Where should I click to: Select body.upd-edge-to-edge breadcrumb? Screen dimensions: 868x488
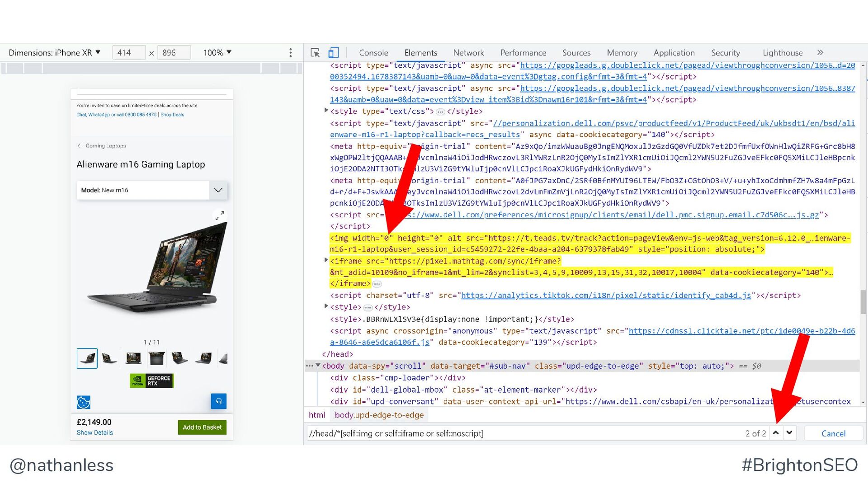pyautogui.click(x=379, y=415)
